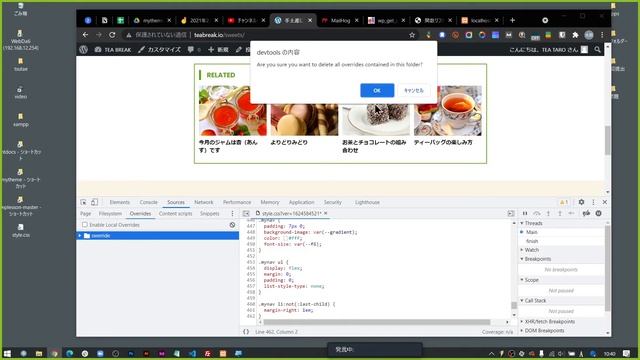Open DevTools settings gear

pyautogui.click(x=581, y=202)
